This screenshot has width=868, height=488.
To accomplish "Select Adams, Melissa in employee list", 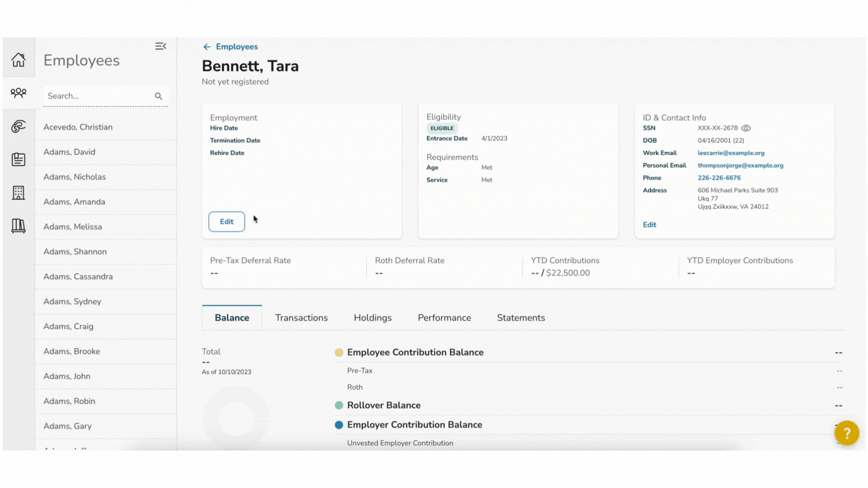I will pyautogui.click(x=73, y=227).
